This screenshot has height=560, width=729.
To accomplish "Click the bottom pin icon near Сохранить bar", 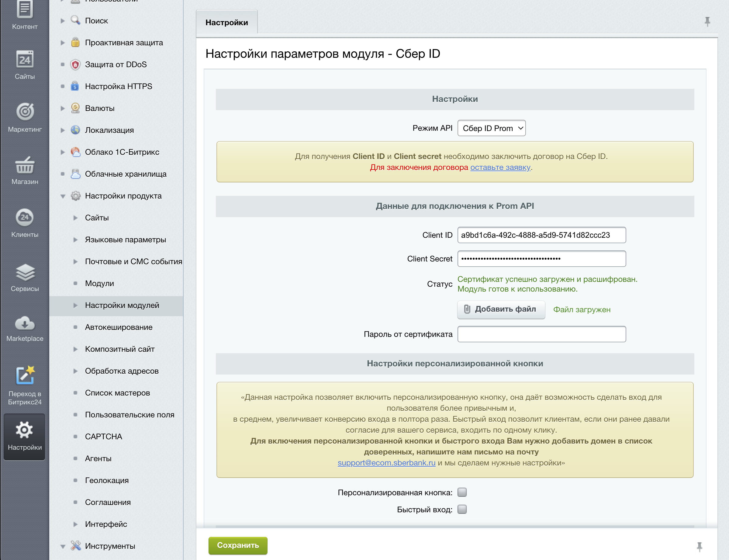I will pyautogui.click(x=699, y=546).
